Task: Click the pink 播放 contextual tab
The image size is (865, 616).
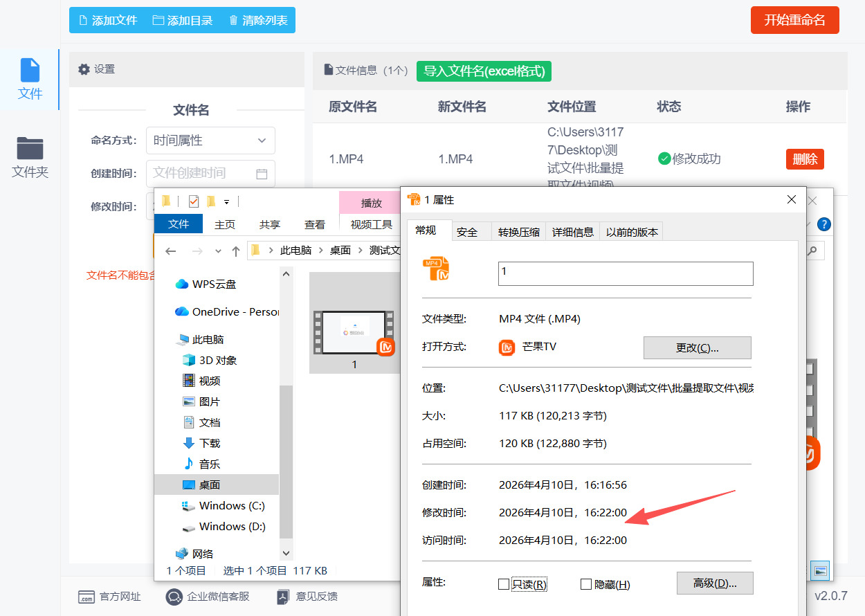Action: [372, 203]
